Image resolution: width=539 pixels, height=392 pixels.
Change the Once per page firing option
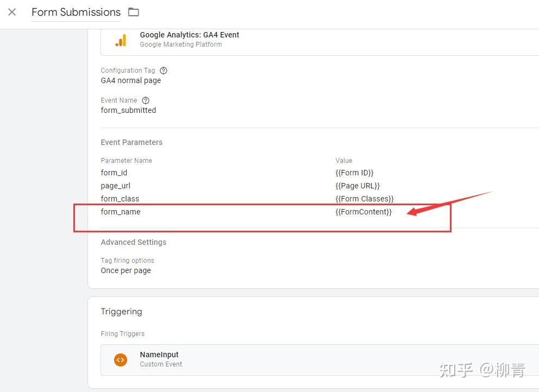pos(126,270)
